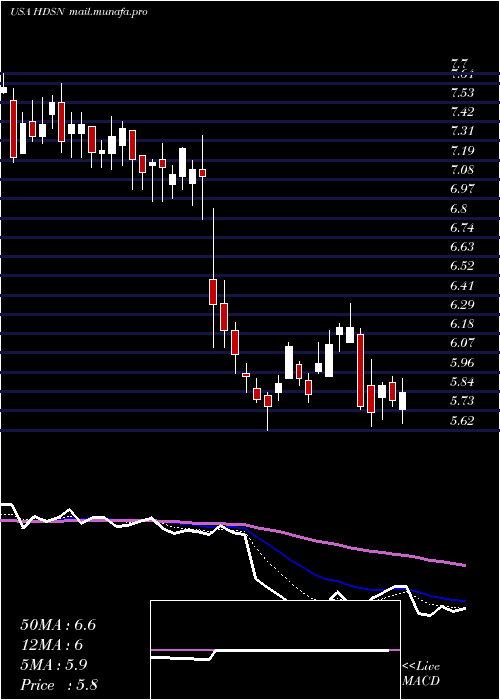Click the 5.73 price axis label
Image resolution: width=500 pixels, height=700 pixels.
click(x=462, y=401)
